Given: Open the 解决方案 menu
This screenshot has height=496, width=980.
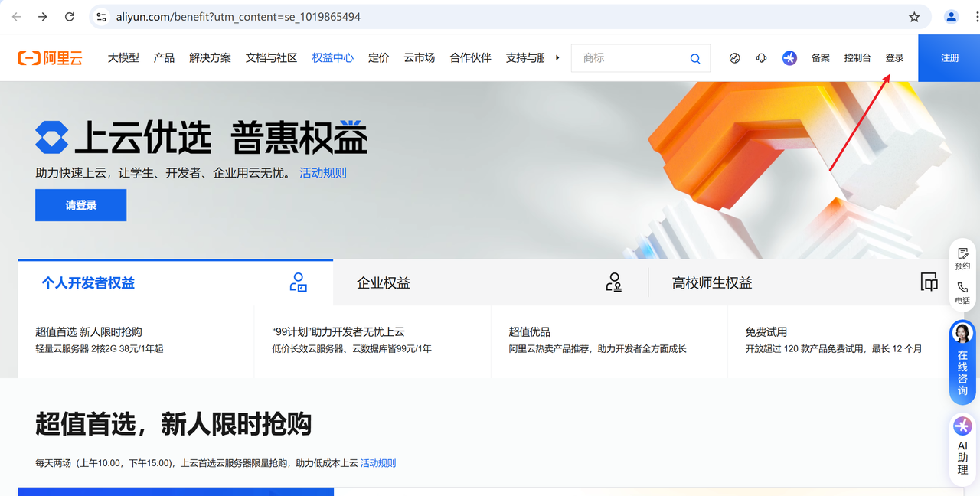Looking at the screenshot, I should [x=210, y=58].
